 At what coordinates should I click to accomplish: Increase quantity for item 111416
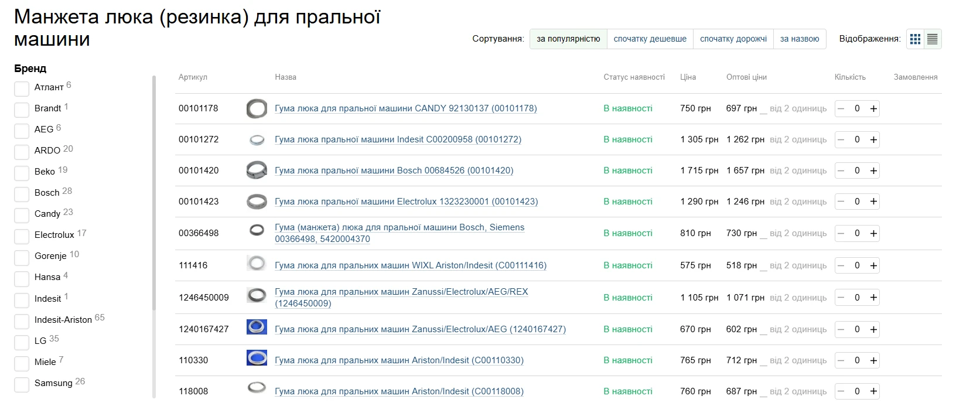click(873, 265)
